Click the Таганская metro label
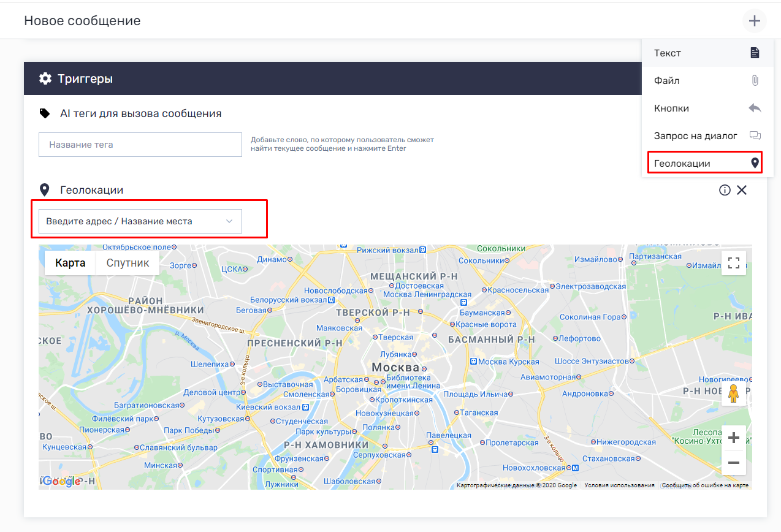Screen dimensions: 781x532 (x=479, y=413)
